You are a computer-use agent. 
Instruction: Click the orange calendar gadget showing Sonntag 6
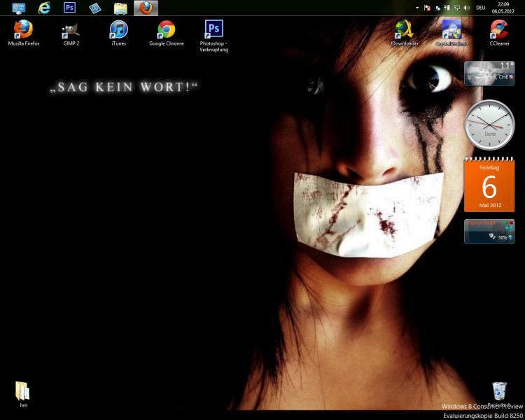489,184
